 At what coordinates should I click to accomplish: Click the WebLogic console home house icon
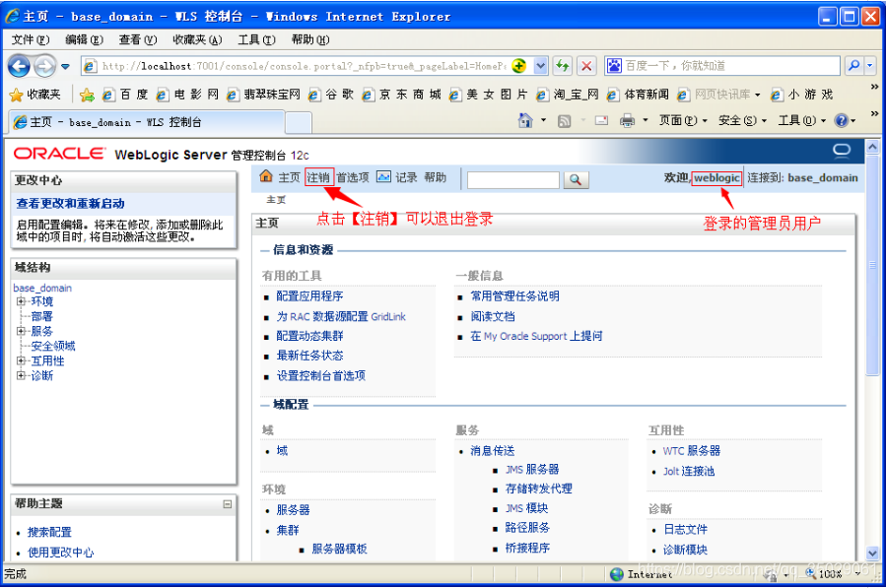point(266,177)
